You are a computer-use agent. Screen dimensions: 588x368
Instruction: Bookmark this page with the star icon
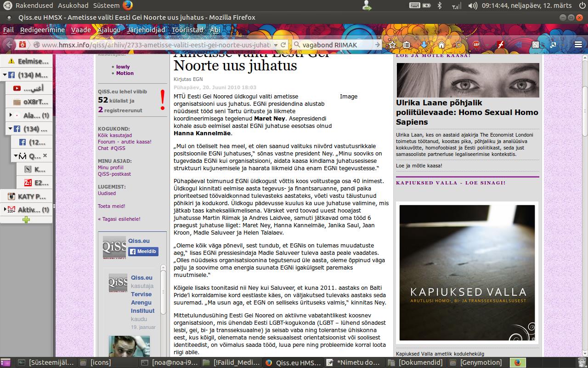[x=392, y=45]
